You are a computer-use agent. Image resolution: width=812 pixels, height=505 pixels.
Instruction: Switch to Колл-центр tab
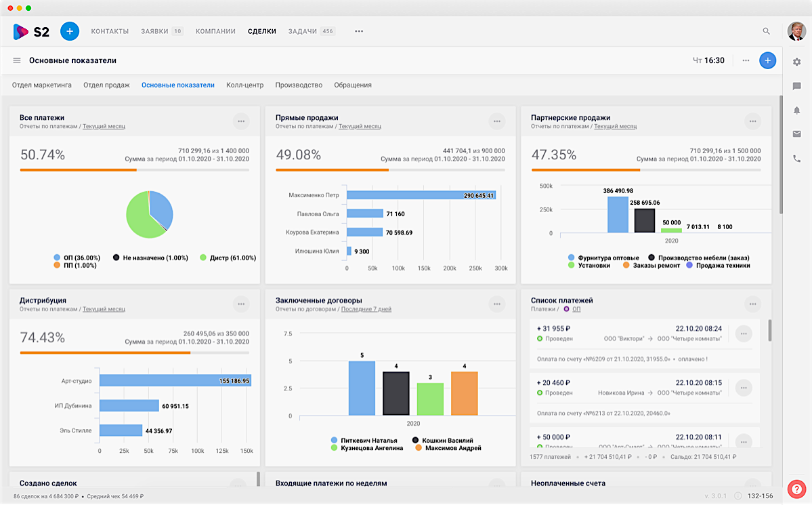click(x=245, y=85)
